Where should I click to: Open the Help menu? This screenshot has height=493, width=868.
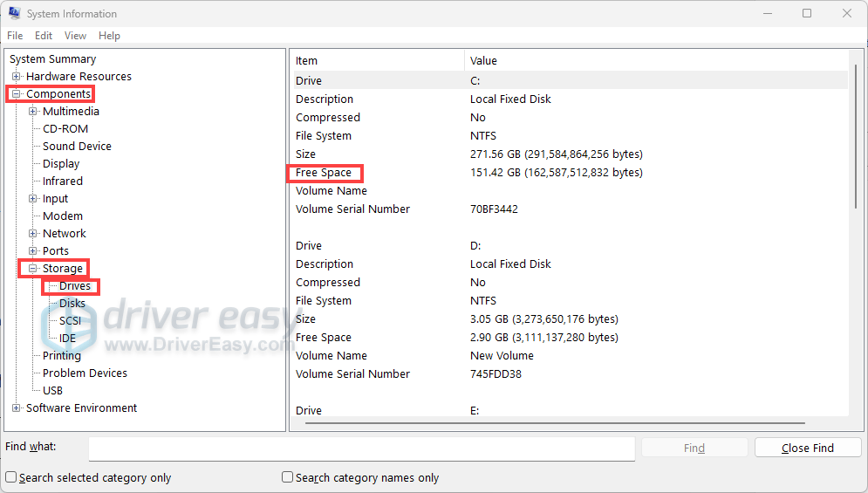[x=109, y=36]
